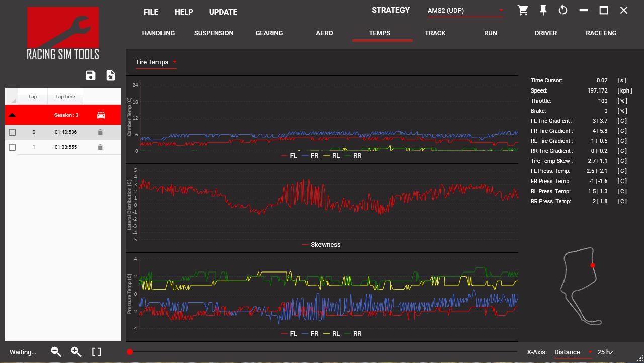Screen dimensions: 644x363
Task: Open the AMS2 (UDP) game source dropdown
Action: [x=465, y=11]
